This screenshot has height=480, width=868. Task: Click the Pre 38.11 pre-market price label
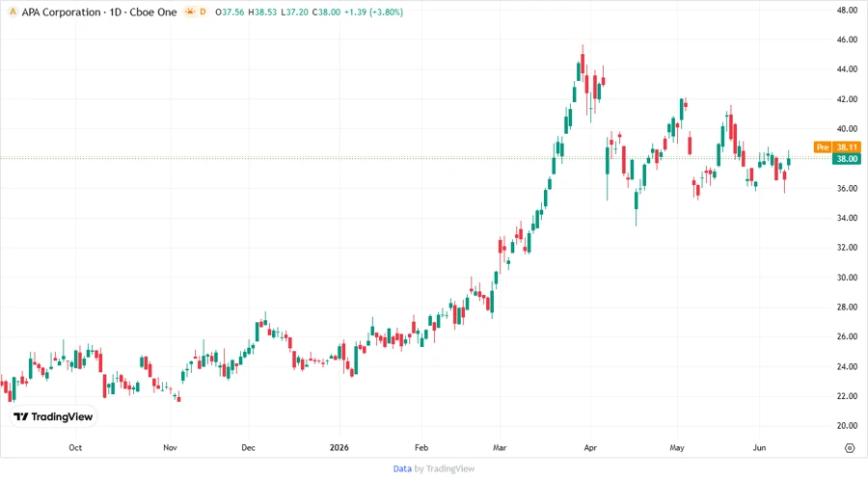(837, 147)
